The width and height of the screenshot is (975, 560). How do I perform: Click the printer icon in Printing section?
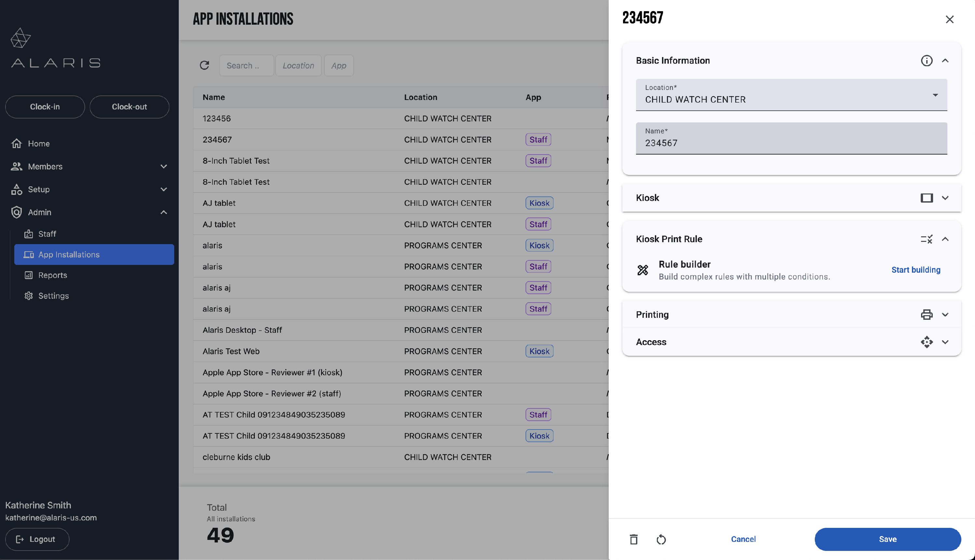pyautogui.click(x=926, y=315)
